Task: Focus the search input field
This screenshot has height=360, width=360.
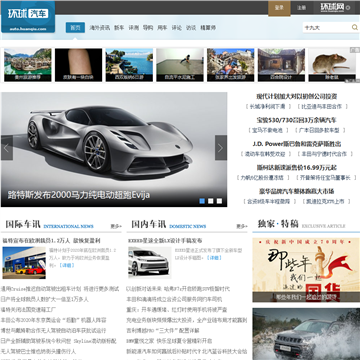Action: [327, 28]
